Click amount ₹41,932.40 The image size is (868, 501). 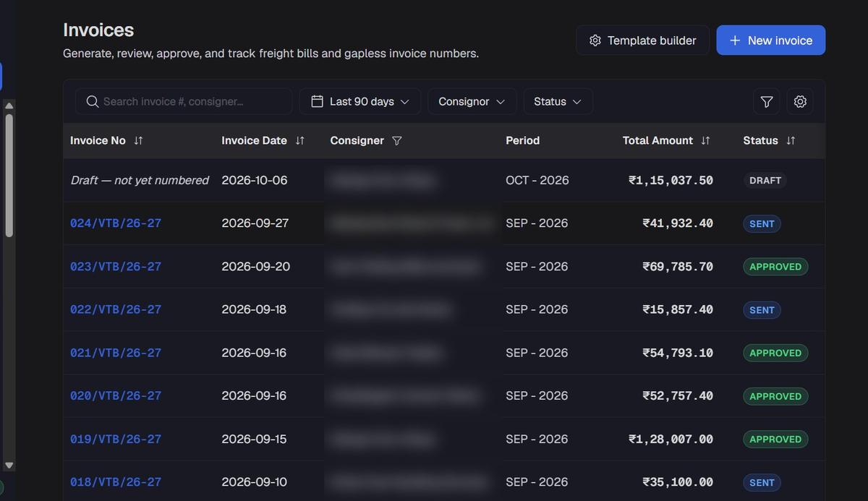(678, 223)
